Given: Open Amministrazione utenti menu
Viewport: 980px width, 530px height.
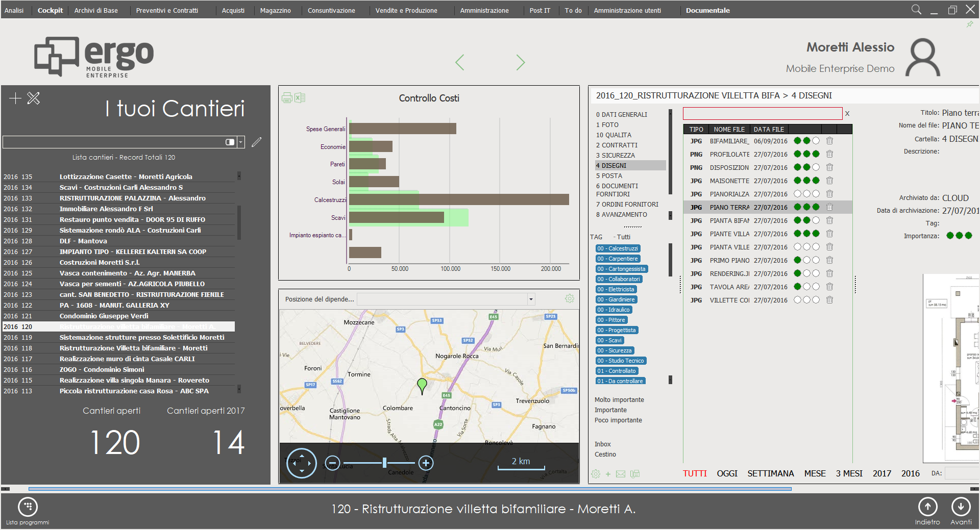Looking at the screenshot, I should point(627,10).
